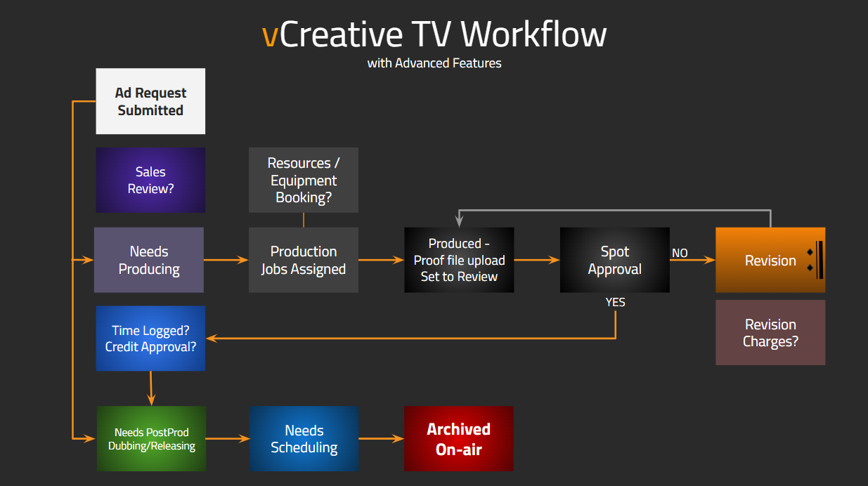
Task: Click the Ad Request Submitted box
Action: pyautogui.click(x=150, y=101)
